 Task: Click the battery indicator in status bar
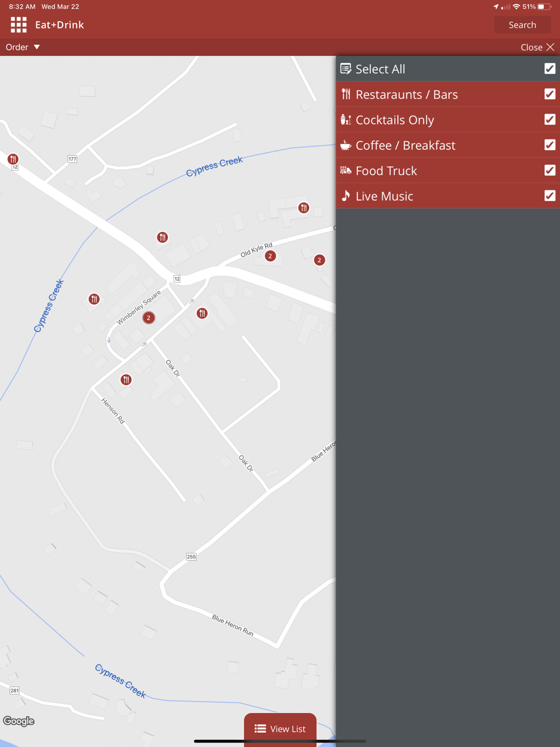pyautogui.click(x=545, y=7)
